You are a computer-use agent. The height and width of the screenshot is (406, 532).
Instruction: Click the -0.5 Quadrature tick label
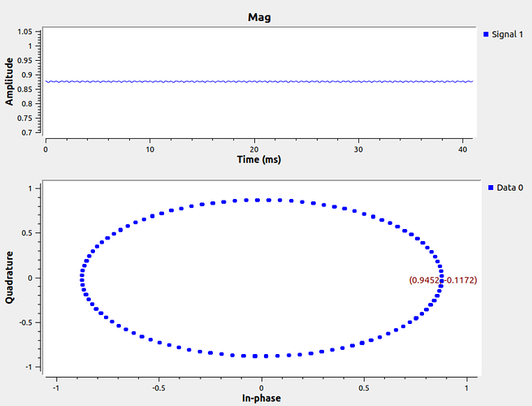[x=25, y=322]
